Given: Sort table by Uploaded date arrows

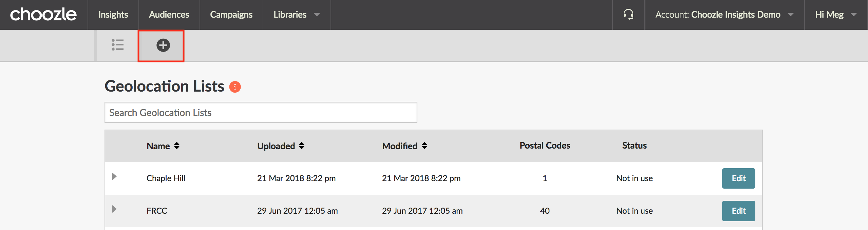Looking at the screenshot, I should (302, 146).
